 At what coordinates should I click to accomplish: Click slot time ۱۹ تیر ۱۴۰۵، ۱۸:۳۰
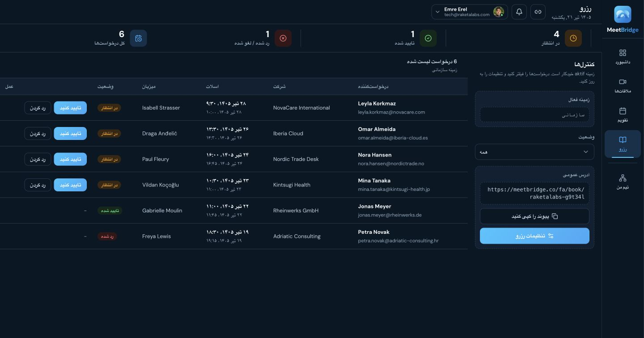pos(227,232)
